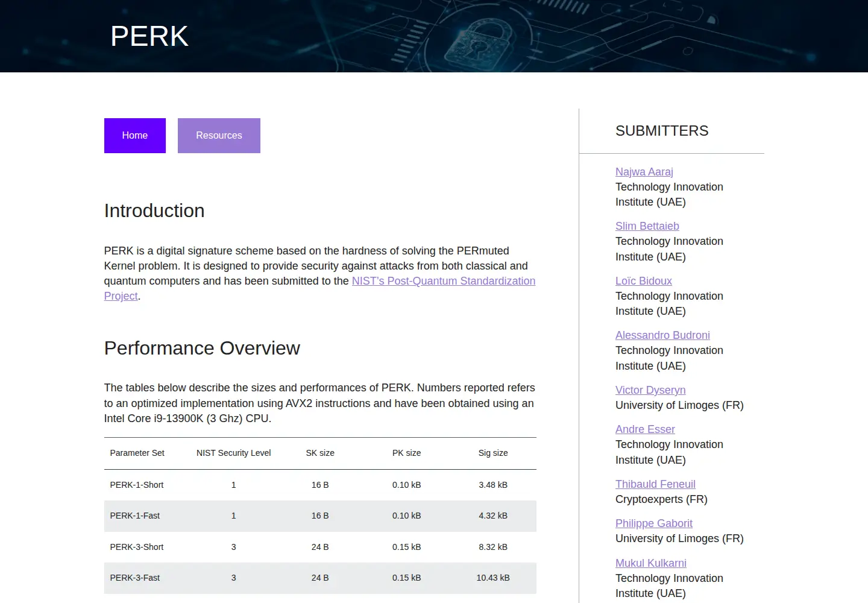The image size is (868, 603).
Task: Click the 24 B value in PERK-3-Fast row
Action: [x=320, y=578]
